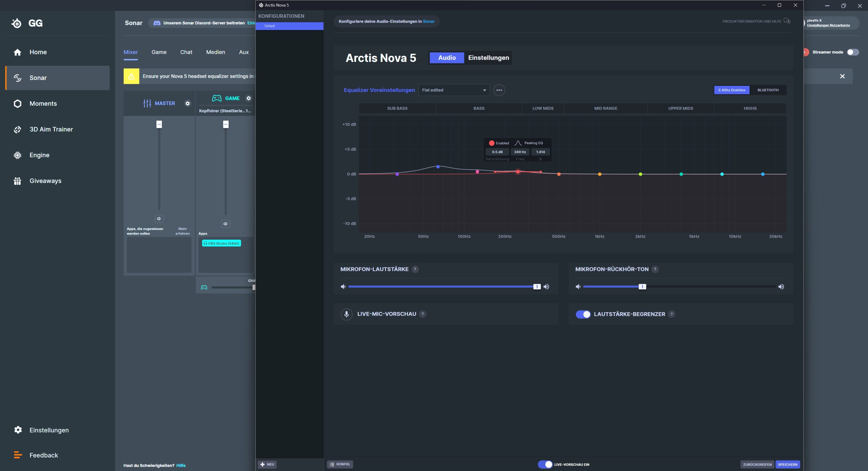
Task: Click help icon next to Mikrofon-Lautstärke
Action: click(x=415, y=269)
